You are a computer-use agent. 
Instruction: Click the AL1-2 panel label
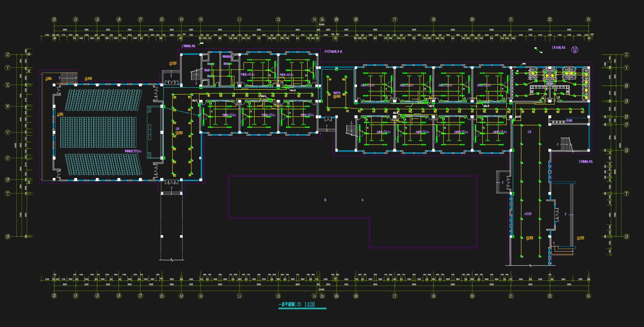tap(293, 90)
